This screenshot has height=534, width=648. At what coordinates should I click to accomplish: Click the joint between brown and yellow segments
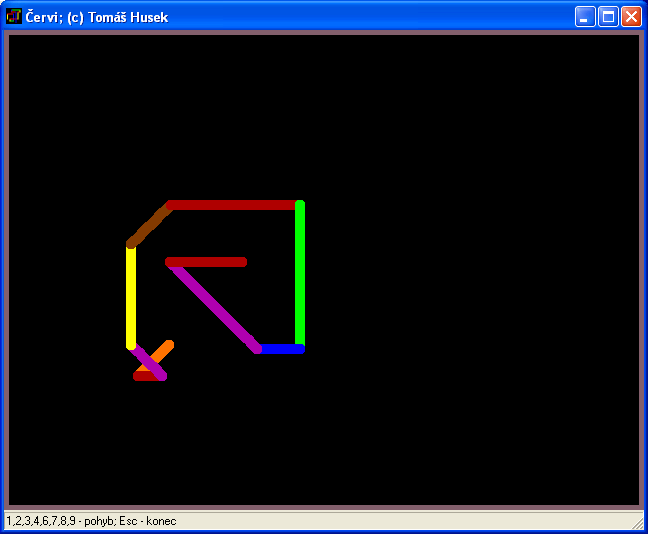[131, 243]
